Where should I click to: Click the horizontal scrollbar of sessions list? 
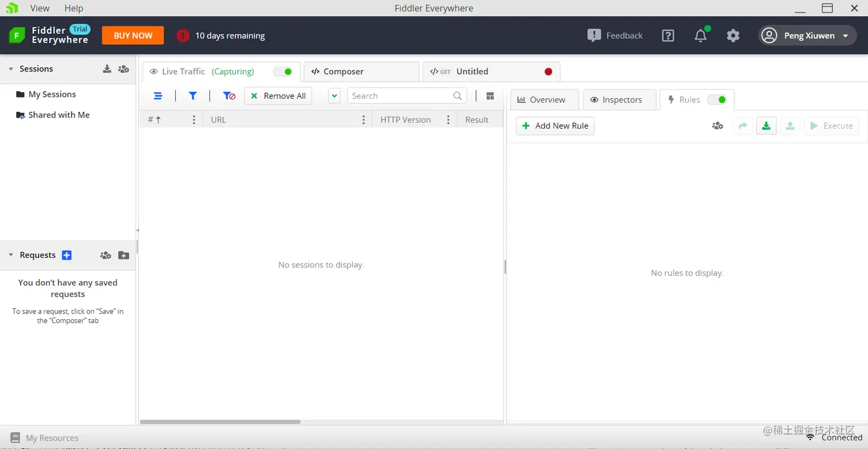pos(220,421)
